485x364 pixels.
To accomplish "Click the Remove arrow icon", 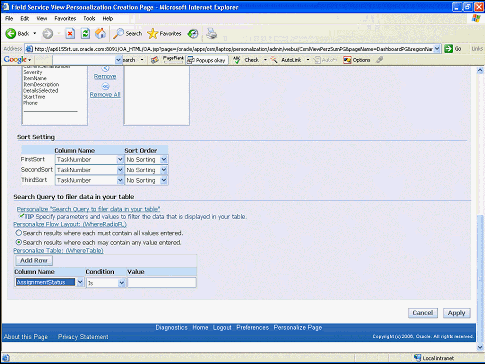I will (x=105, y=69).
